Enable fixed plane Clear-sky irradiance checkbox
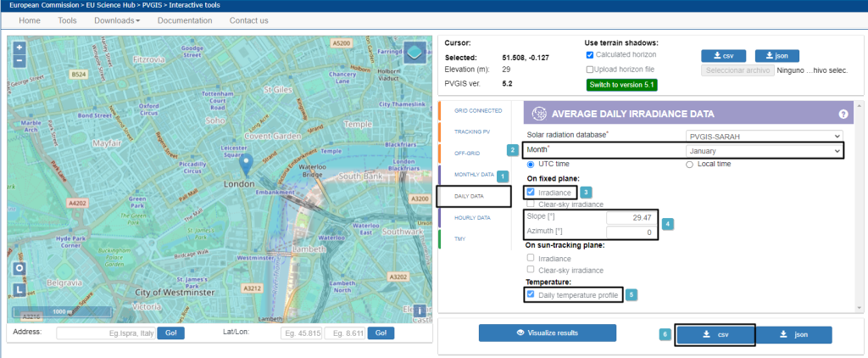The height and width of the screenshot is (358, 868). (x=531, y=204)
